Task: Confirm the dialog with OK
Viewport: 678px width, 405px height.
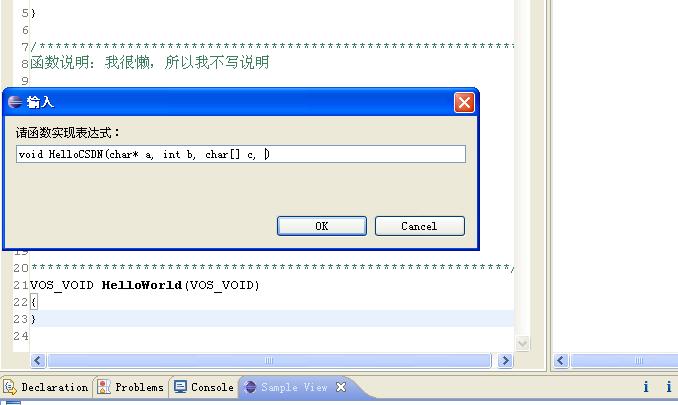Action: (322, 226)
